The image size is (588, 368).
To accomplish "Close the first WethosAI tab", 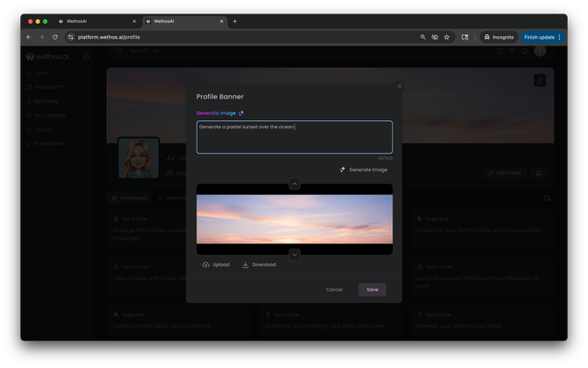I will [134, 21].
